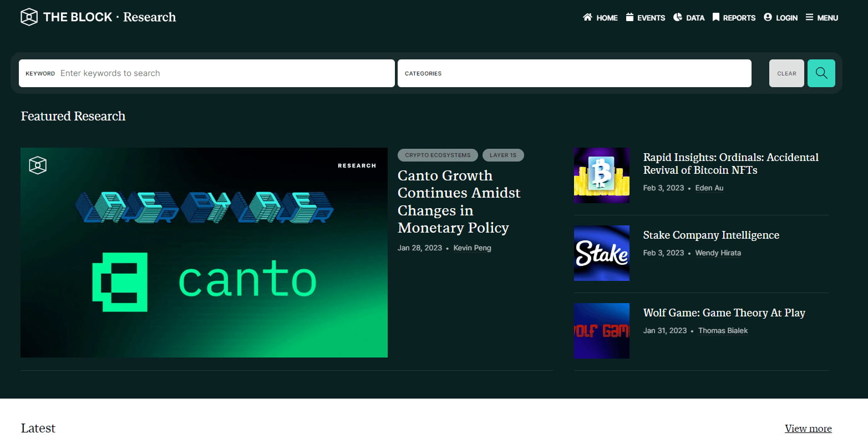
Task: Click View more link in Latest
Action: (x=808, y=429)
